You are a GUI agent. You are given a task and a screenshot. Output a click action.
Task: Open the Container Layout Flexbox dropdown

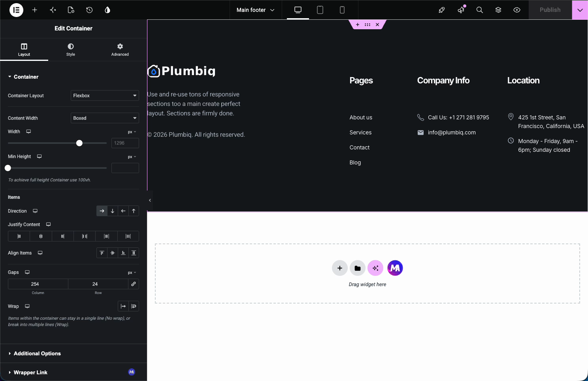click(105, 96)
